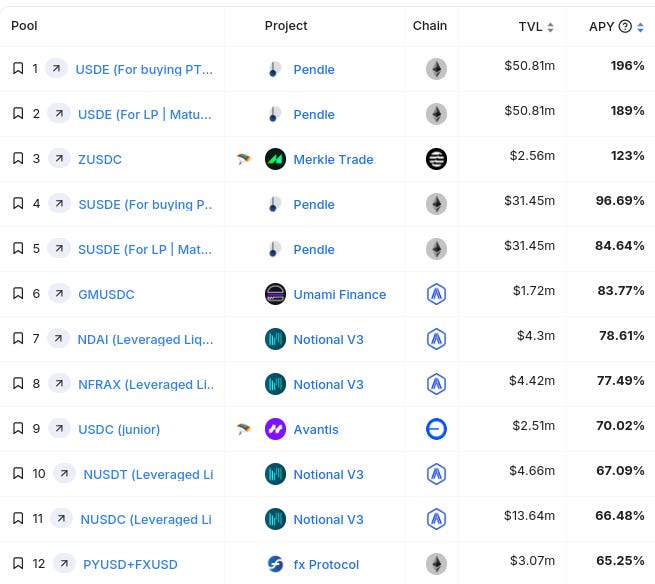Bookmark the PYUSD+FXUSD pool

18,564
